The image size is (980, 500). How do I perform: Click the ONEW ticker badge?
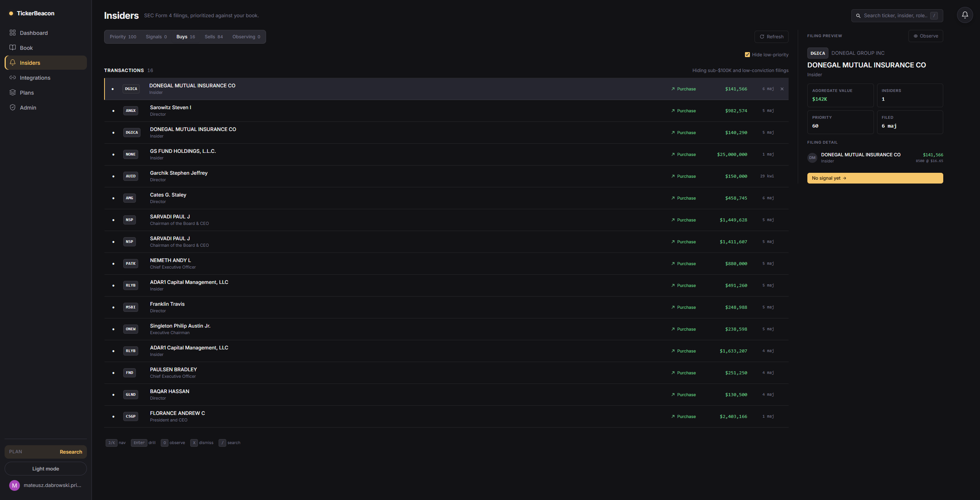click(131, 329)
